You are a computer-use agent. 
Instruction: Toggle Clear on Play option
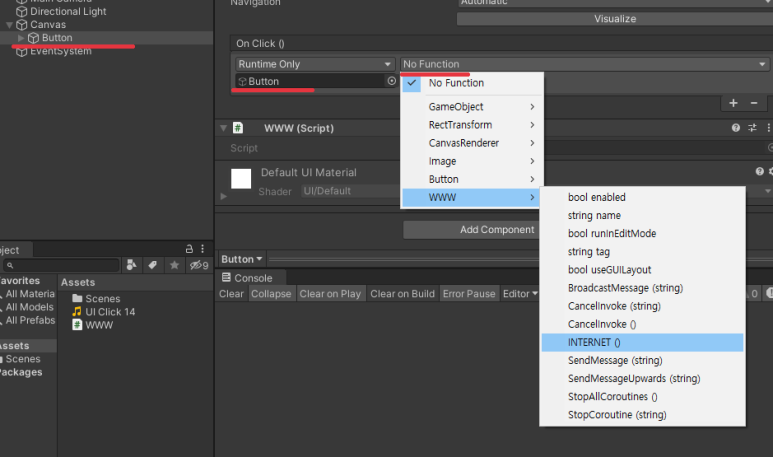pos(330,294)
